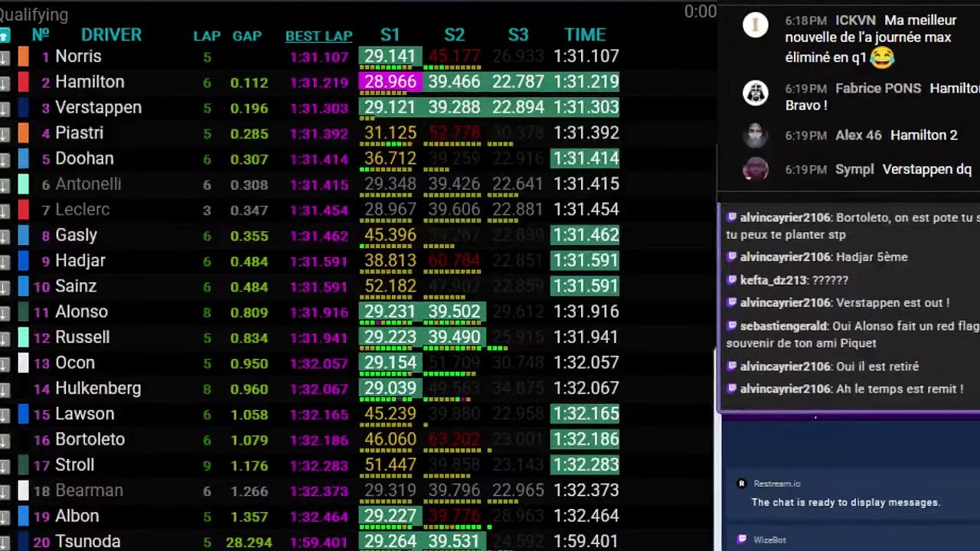Click Verstappen's S2 time 39.288
The image size is (980, 551).
point(454,108)
